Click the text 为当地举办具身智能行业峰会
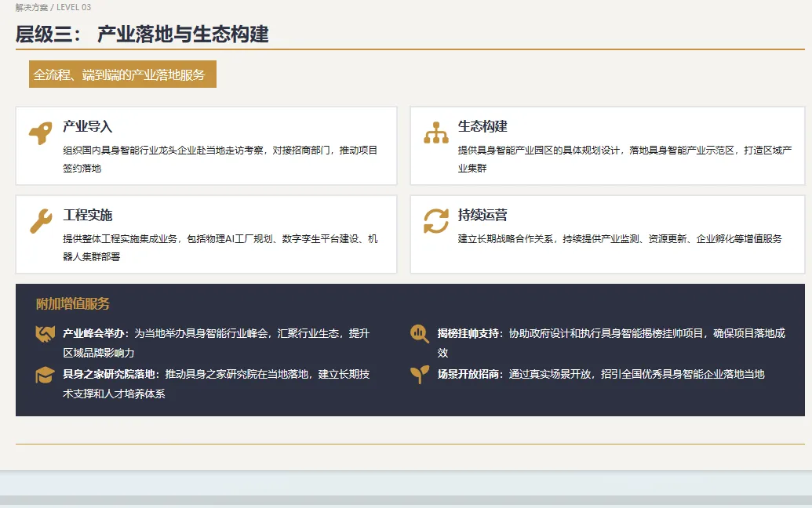The height and width of the screenshot is (508, 812). coord(201,333)
